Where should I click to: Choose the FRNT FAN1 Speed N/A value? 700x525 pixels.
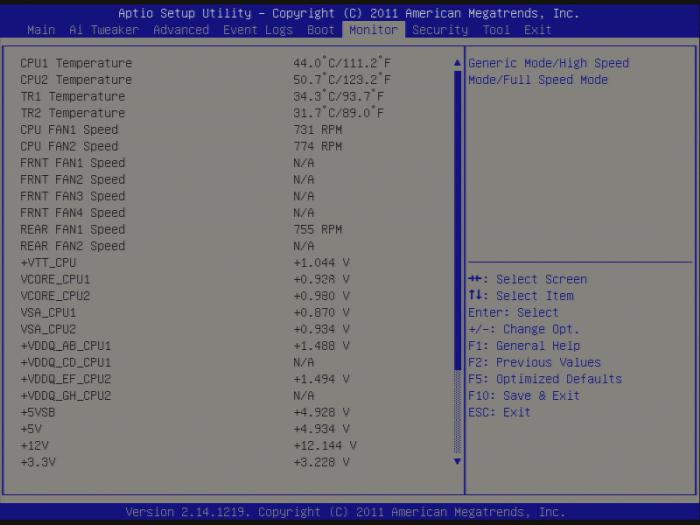(x=304, y=163)
